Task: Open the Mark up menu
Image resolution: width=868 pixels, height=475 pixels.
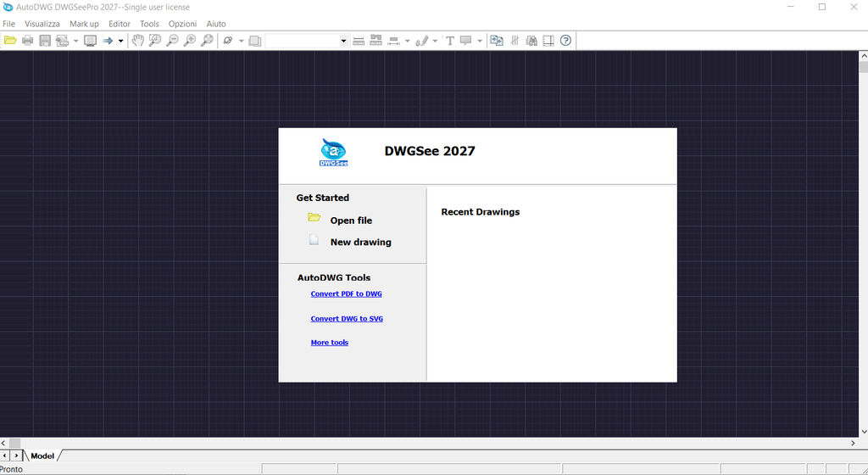Action: tap(84, 24)
